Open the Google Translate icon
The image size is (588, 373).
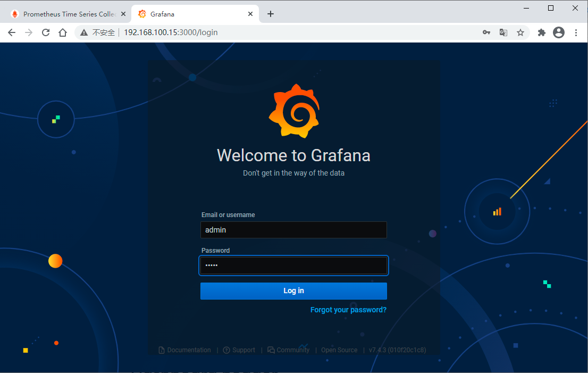pyautogui.click(x=503, y=32)
